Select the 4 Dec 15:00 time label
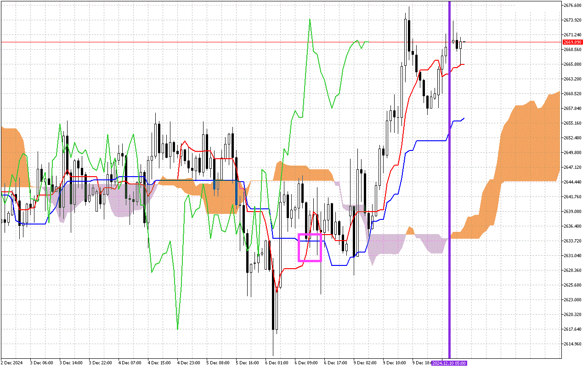Image resolution: width=588 pixels, height=368 pixels. coord(159,363)
